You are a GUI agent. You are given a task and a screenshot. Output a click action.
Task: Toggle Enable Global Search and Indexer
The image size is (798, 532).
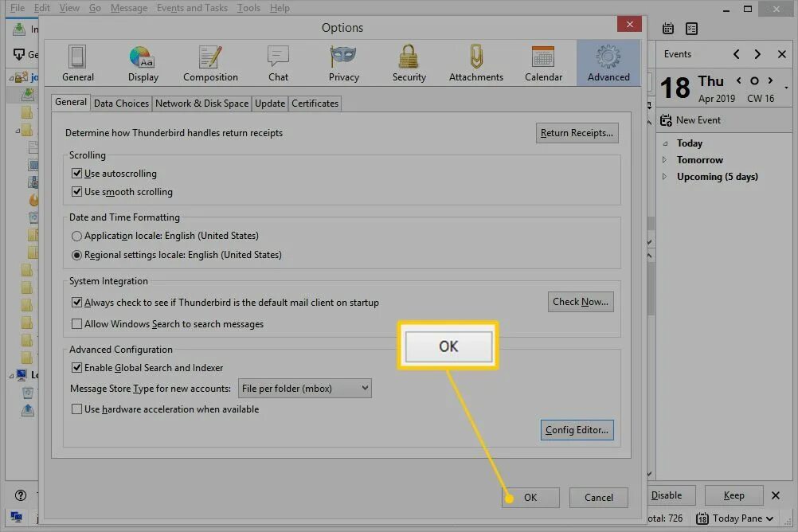click(76, 368)
